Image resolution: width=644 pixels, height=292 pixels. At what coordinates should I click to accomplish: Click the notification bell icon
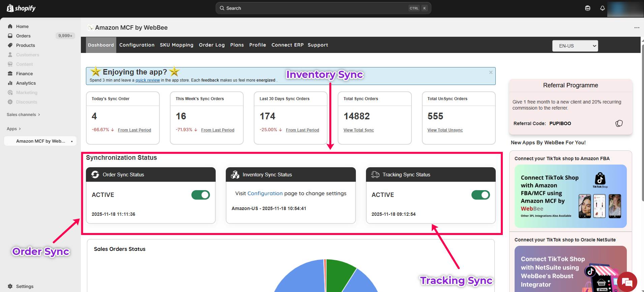(602, 8)
